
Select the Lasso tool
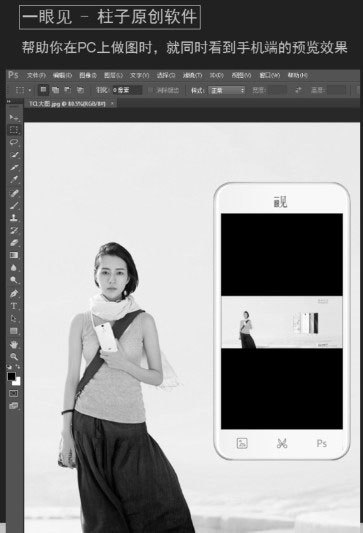click(14, 142)
